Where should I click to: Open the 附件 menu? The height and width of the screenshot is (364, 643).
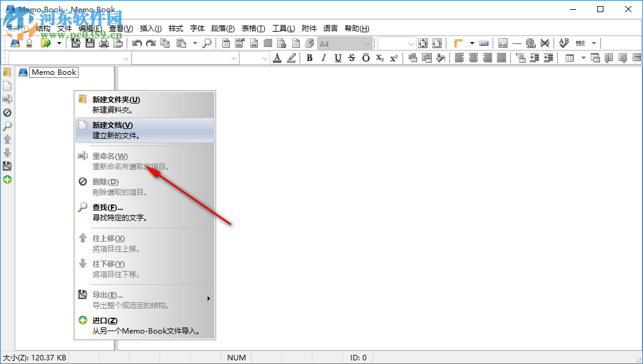309,28
